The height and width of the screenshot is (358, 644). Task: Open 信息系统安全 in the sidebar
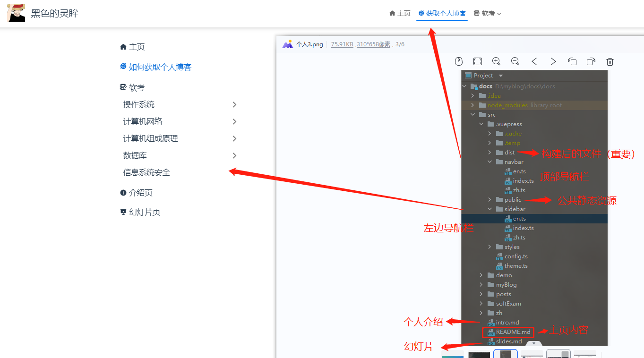pyautogui.click(x=146, y=172)
